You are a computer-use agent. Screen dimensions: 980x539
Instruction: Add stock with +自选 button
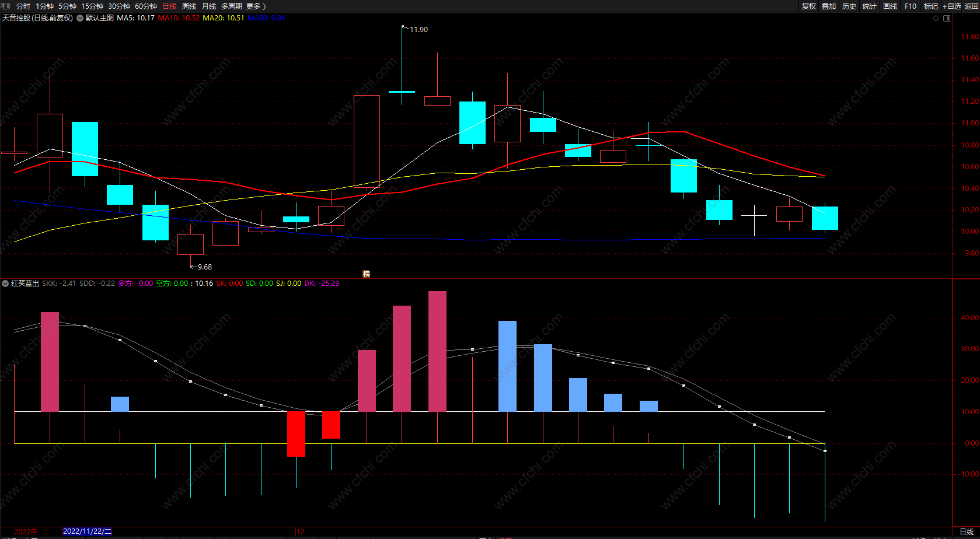coord(952,6)
